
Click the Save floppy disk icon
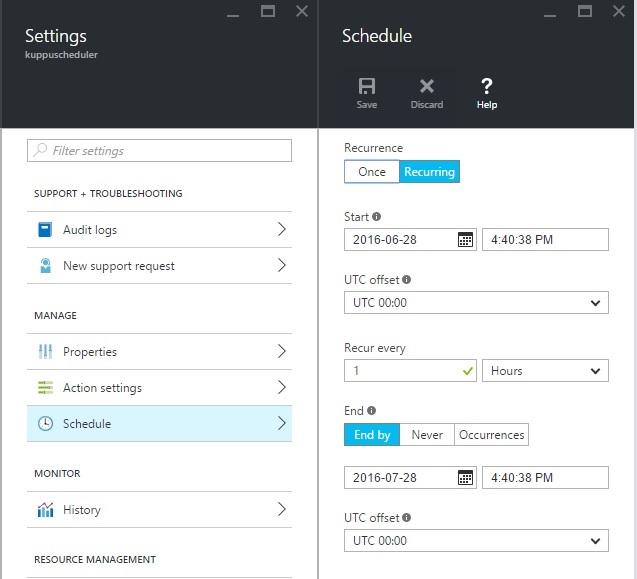367,86
